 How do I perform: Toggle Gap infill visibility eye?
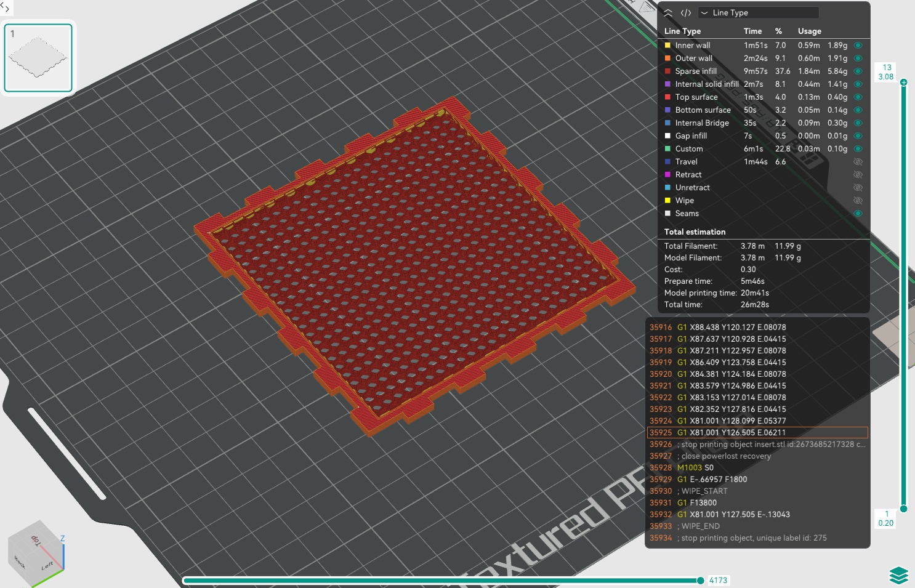858,136
